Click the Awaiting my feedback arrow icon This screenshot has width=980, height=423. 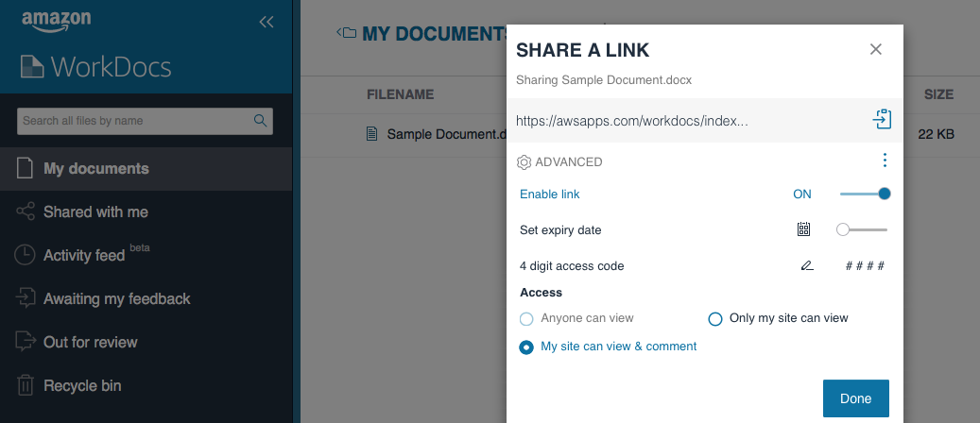pyautogui.click(x=25, y=298)
